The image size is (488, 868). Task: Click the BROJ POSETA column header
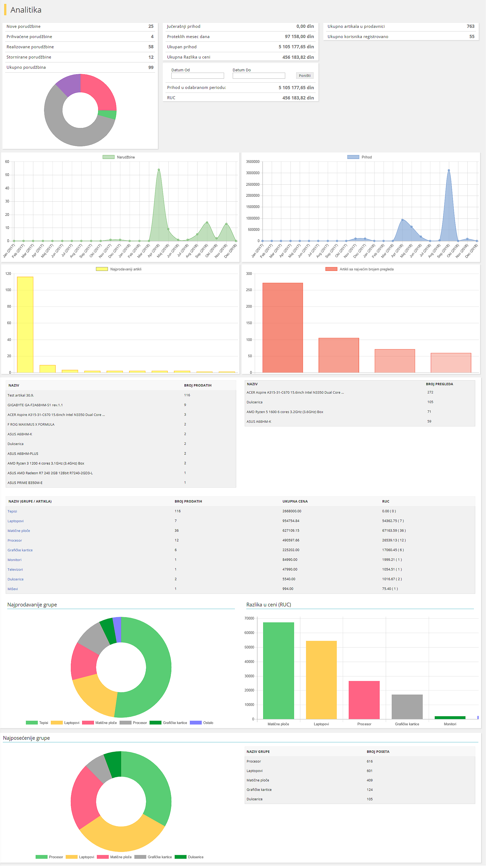[x=379, y=755]
